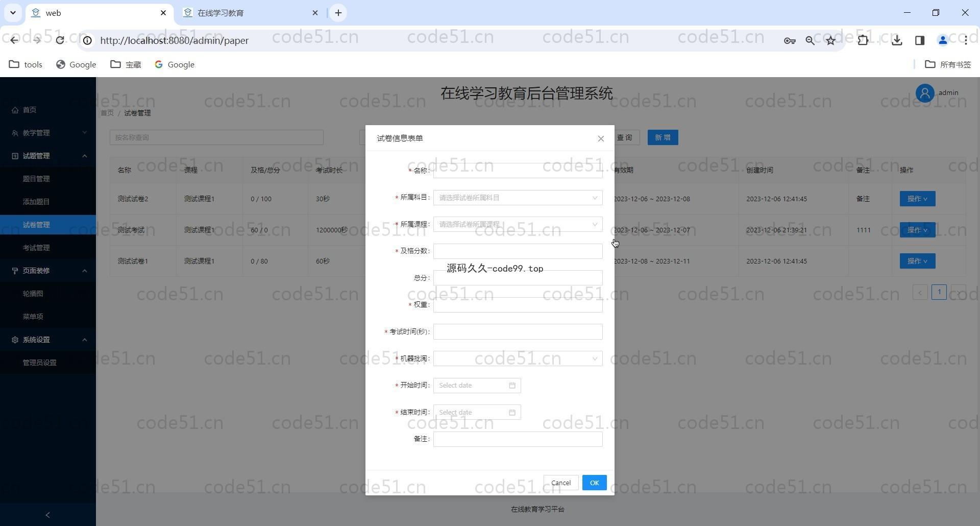Viewport: 980px width, 526px height.
Task: Bookmark this page with the star icon
Action: coord(830,40)
